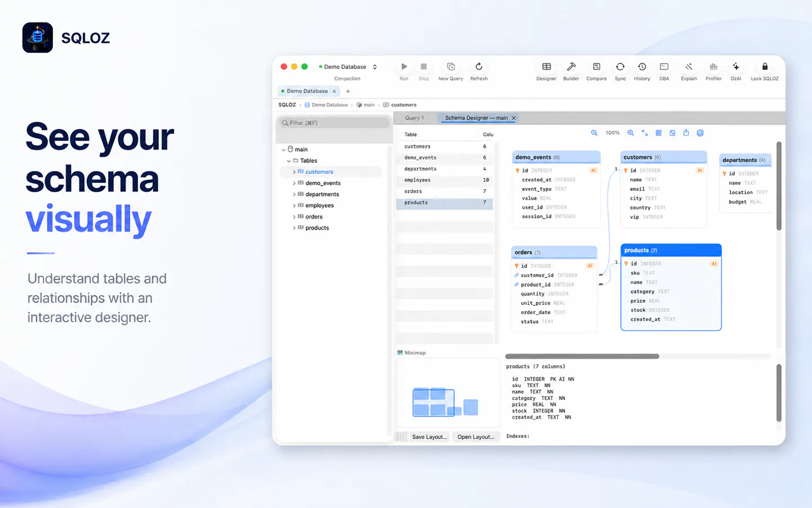Viewport: 812px width, 508px height.
Task: Click the demo_events table header in diagram
Action: coord(556,157)
